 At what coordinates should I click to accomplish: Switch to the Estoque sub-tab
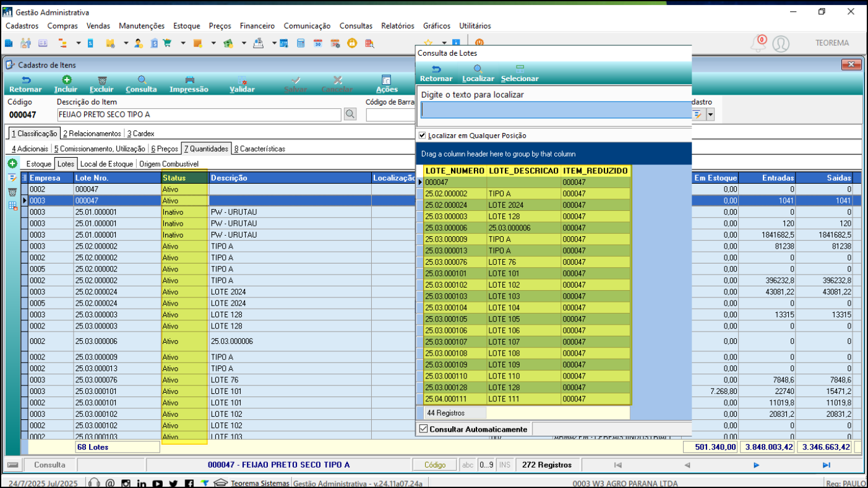(38, 164)
